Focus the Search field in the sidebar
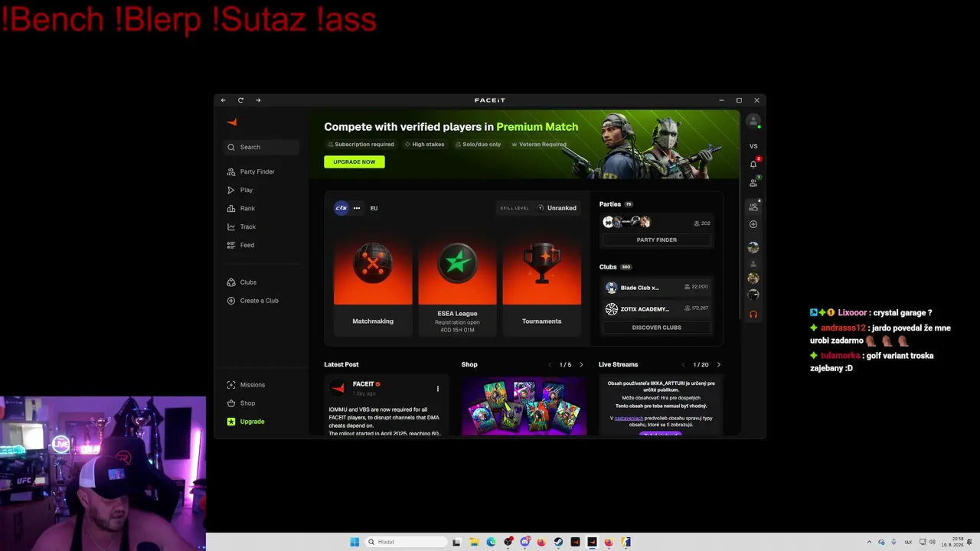 click(262, 147)
